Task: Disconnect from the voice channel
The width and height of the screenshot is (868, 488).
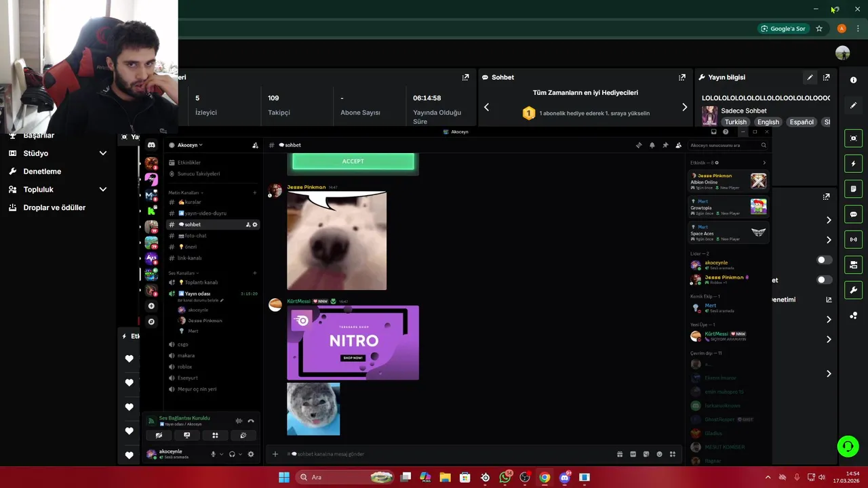Action: pyautogui.click(x=251, y=421)
